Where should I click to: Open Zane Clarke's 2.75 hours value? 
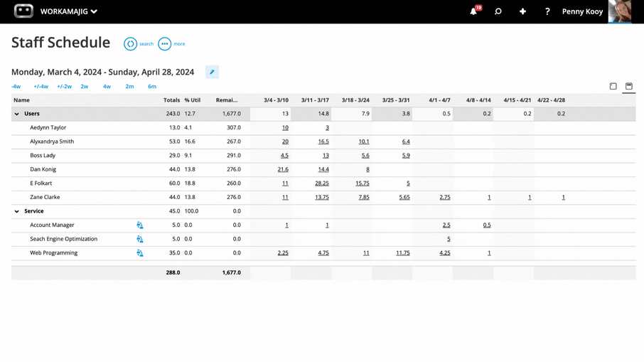point(445,197)
